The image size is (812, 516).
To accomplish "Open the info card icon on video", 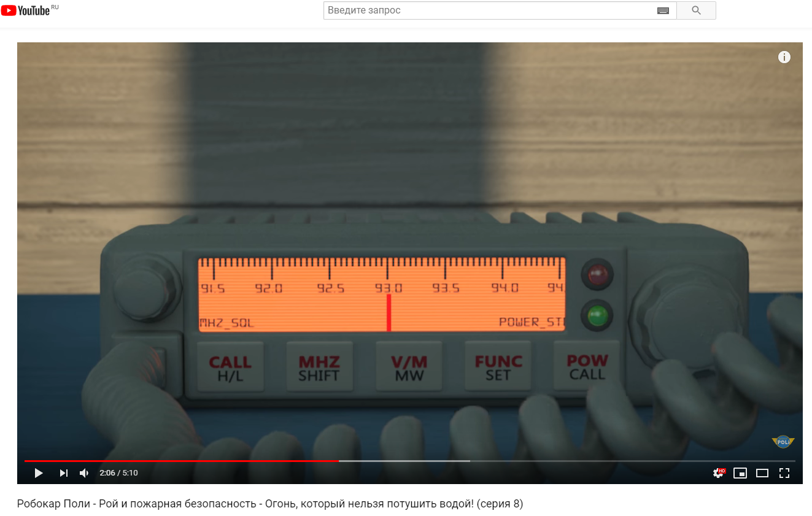I will coord(784,57).
